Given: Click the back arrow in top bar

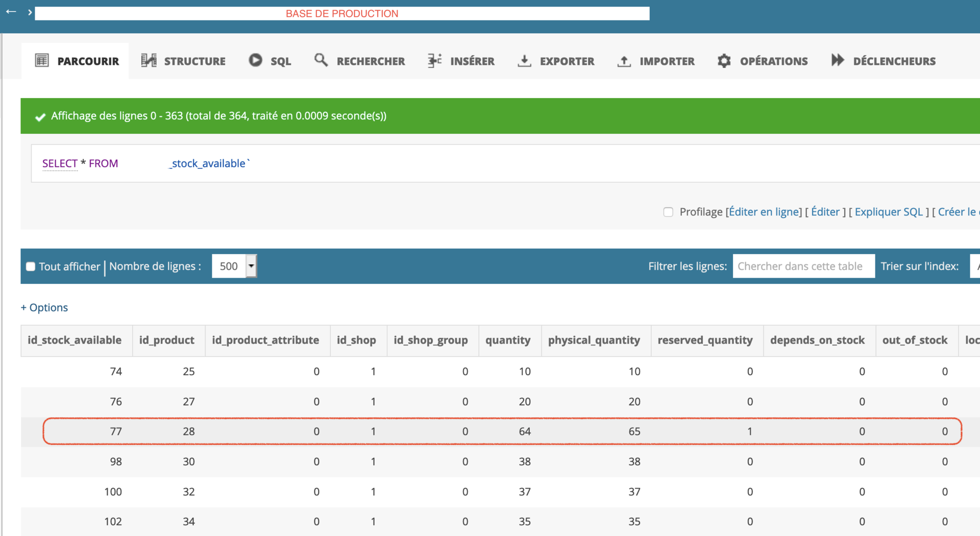Looking at the screenshot, I should pos(11,11).
